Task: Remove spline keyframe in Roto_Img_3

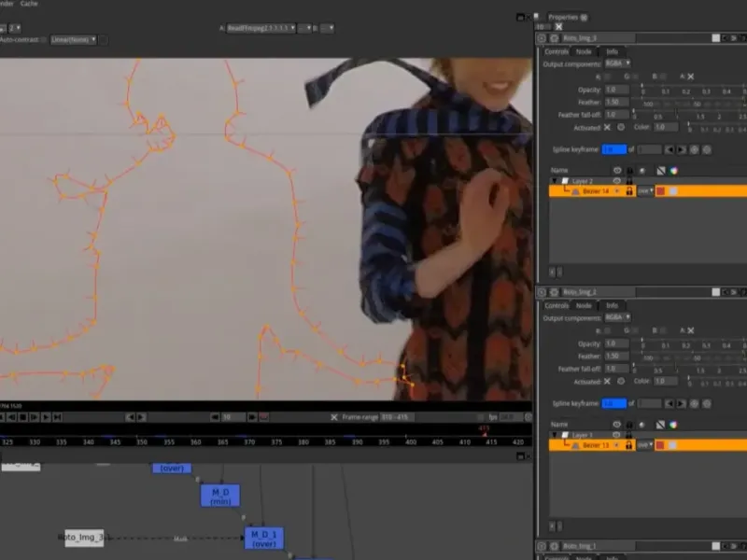Action: [707, 149]
